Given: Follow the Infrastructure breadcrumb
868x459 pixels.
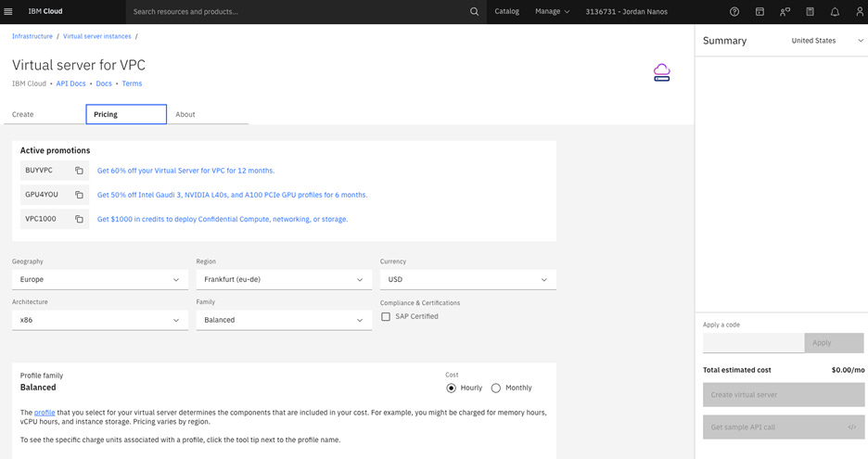Looking at the screenshot, I should [x=32, y=36].
